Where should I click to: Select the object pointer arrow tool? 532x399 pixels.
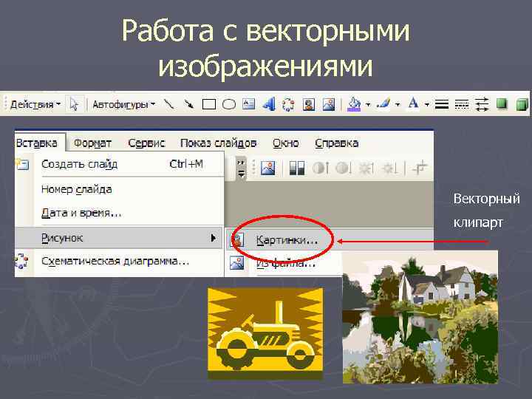coord(74,104)
